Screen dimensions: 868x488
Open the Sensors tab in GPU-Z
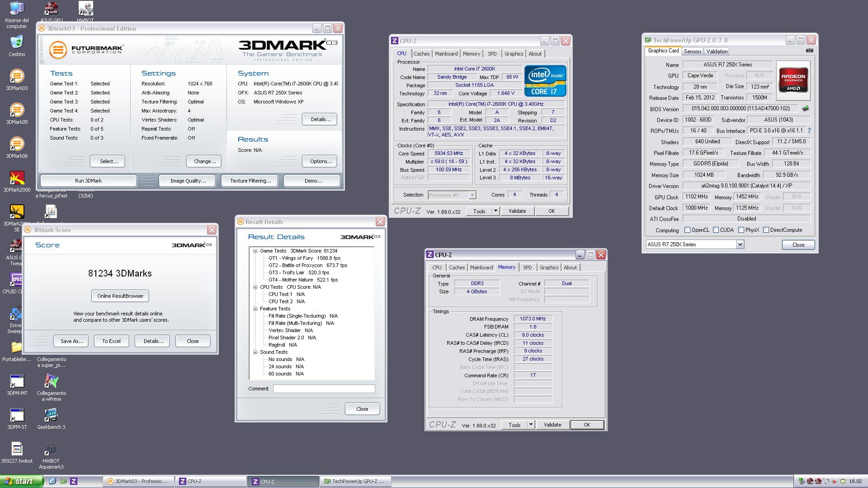[693, 51]
